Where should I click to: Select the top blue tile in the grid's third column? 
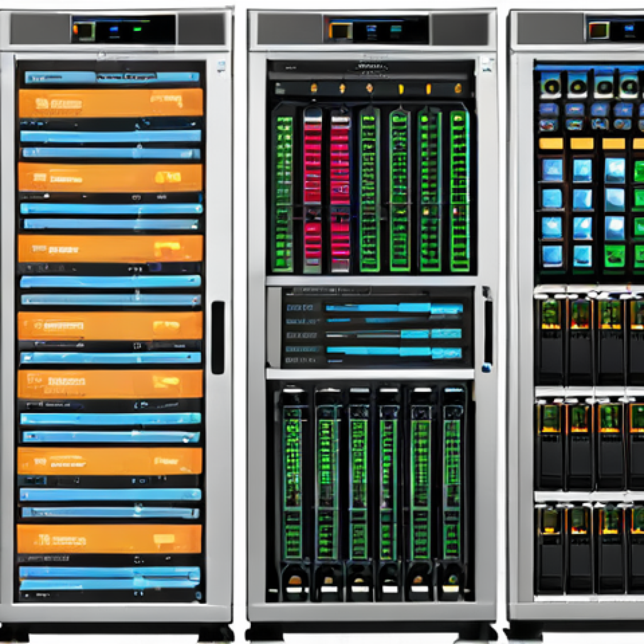[614, 170]
